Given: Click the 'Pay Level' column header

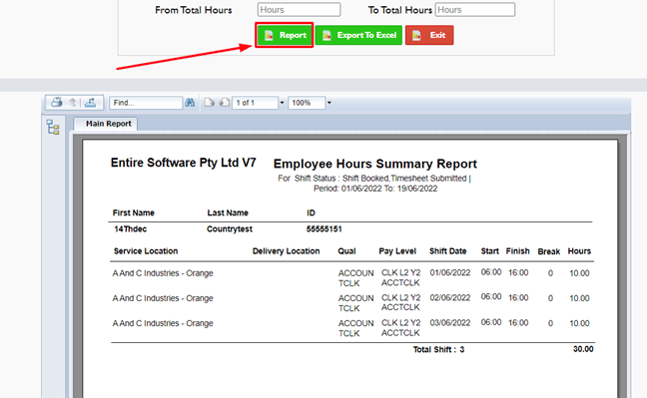Looking at the screenshot, I should coord(397,251).
